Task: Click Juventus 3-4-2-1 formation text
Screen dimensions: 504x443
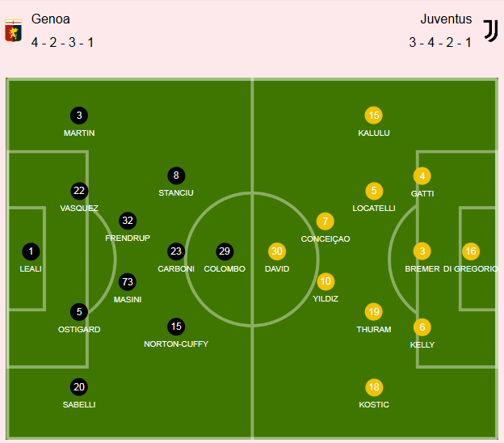Action: (440, 43)
